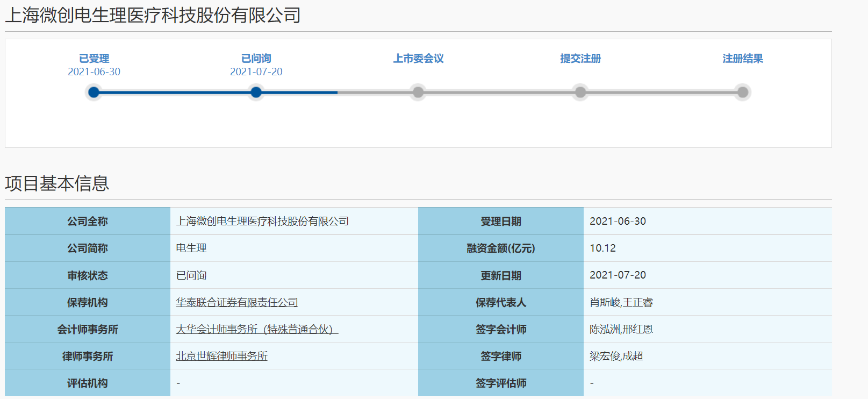Click the 上市委会议 gray stage dot
Viewport: 868px width, 399px height.
click(418, 92)
